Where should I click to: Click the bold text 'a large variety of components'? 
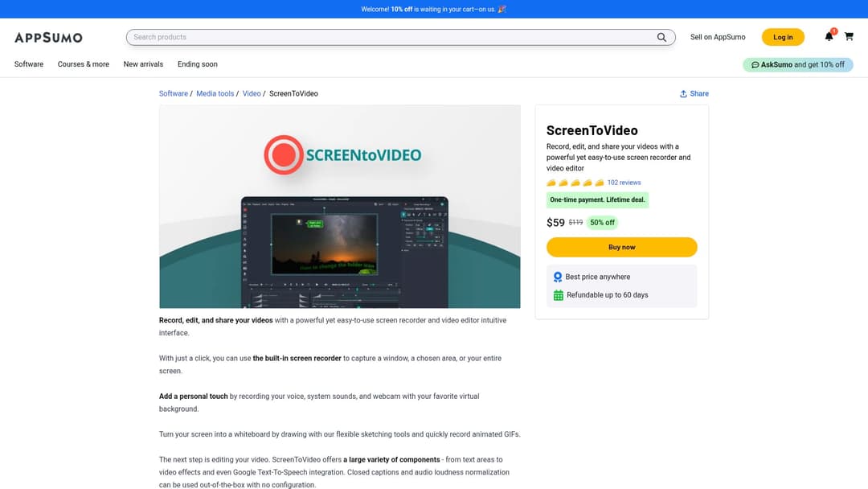tap(391, 460)
